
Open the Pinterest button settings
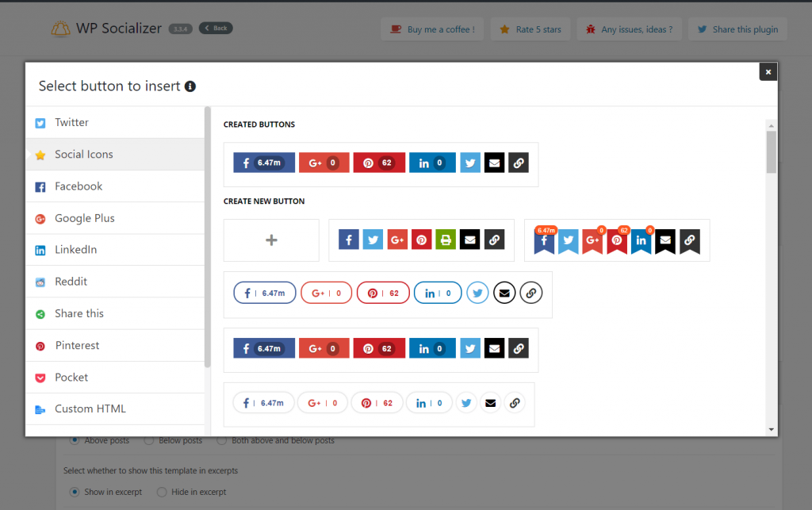point(77,345)
